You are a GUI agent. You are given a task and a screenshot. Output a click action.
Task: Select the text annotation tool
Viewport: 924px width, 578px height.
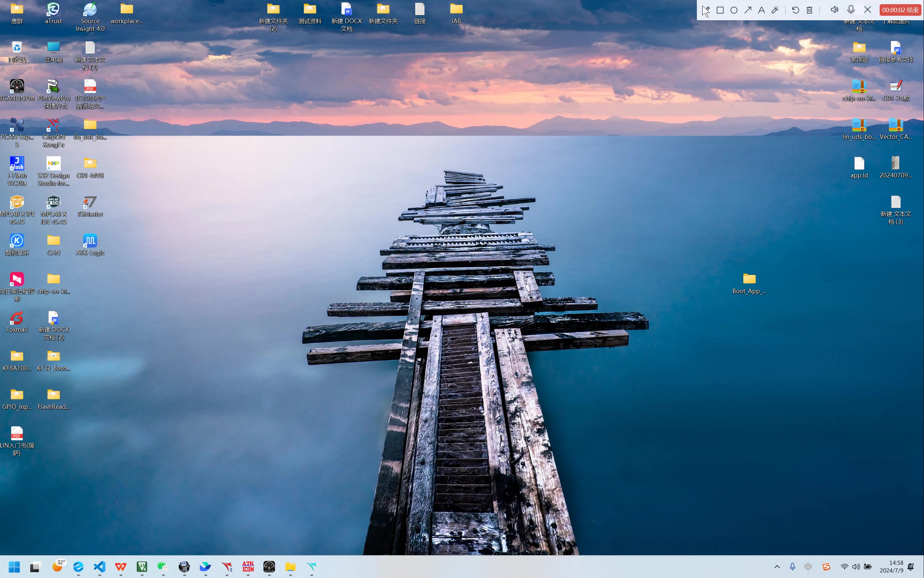(x=761, y=10)
